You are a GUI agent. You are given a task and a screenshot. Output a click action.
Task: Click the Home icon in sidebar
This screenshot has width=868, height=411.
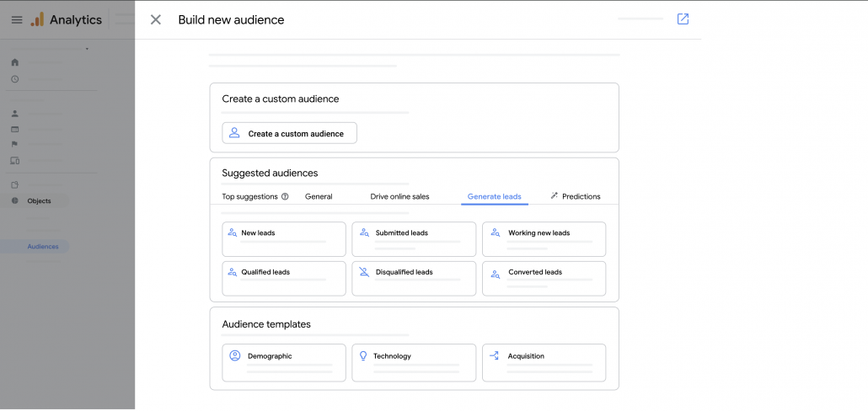pyautogui.click(x=15, y=62)
